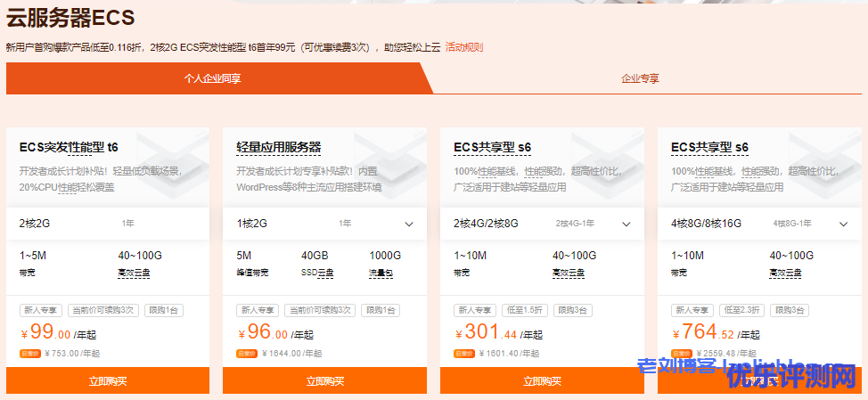Click the ECS共享型 s6 title with 4核8G
This screenshot has width=868, height=400.
coord(709,147)
